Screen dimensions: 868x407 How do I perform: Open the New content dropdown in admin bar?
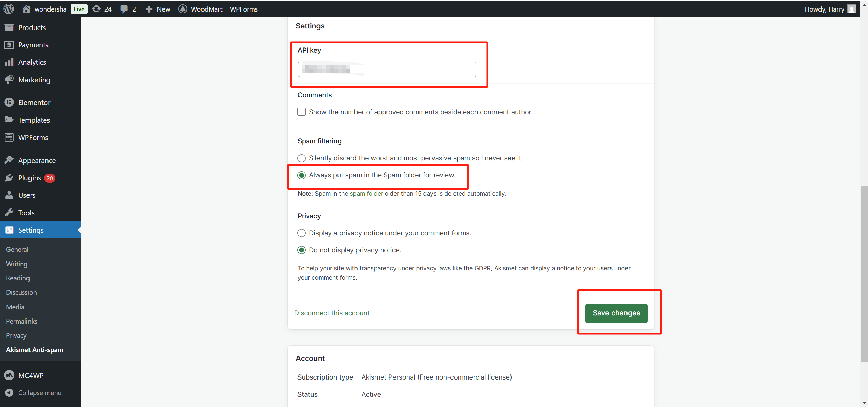(158, 9)
